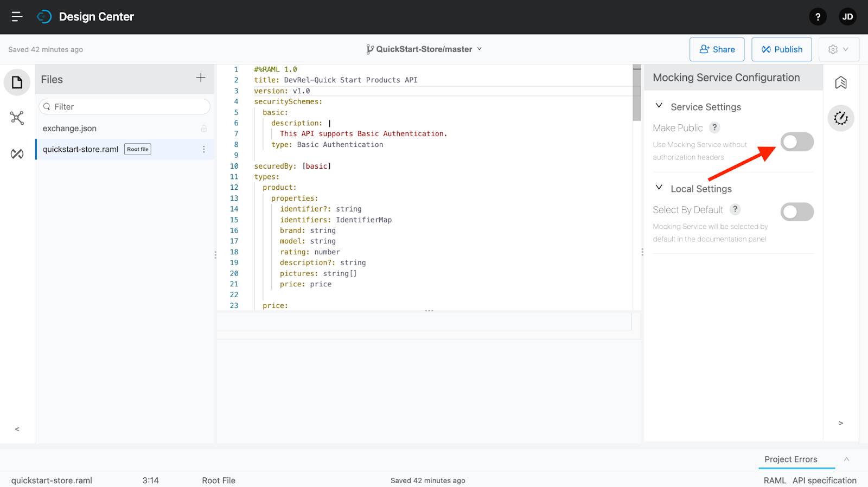Image resolution: width=868 pixels, height=487 pixels.
Task: Open the mocking service configuration icon
Action: 841,118
